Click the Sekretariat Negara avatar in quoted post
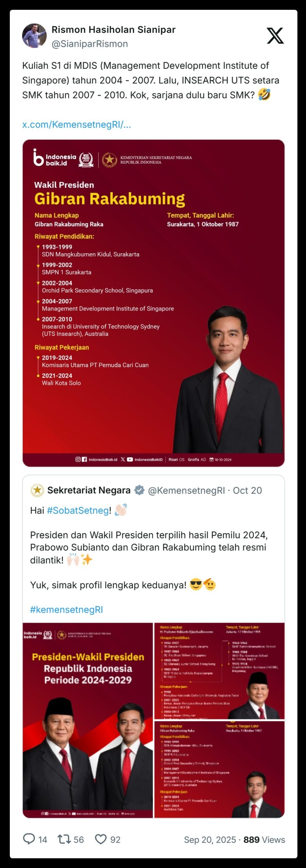 click(37, 490)
